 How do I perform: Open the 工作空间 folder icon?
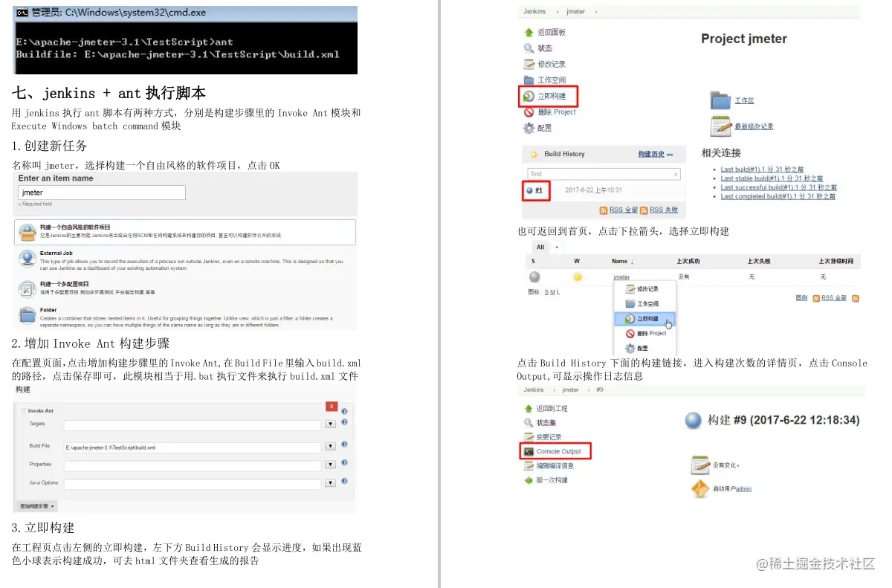click(528, 80)
